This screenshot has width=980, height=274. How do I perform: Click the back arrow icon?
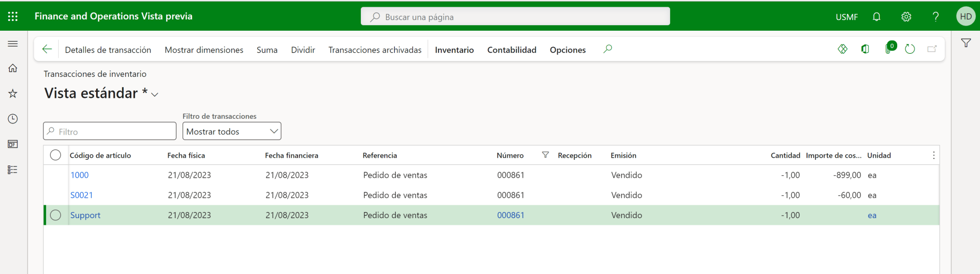47,49
